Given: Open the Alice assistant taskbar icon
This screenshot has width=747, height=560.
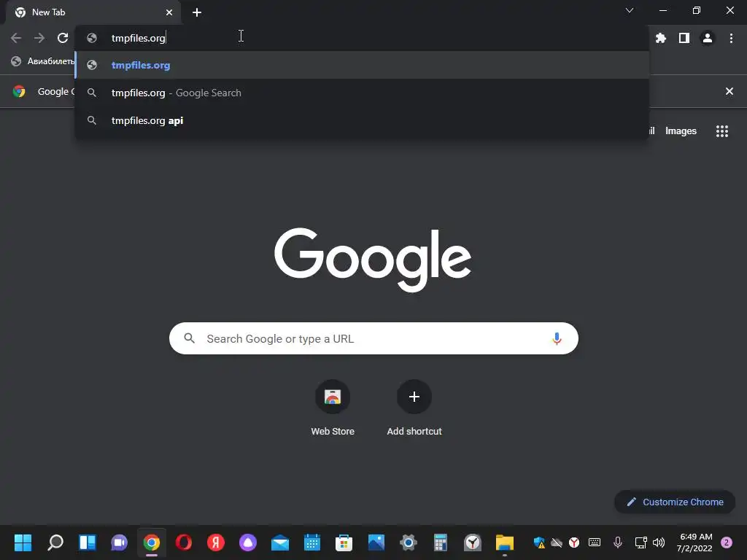Looking at the screenshot, I should click(248, 542).
